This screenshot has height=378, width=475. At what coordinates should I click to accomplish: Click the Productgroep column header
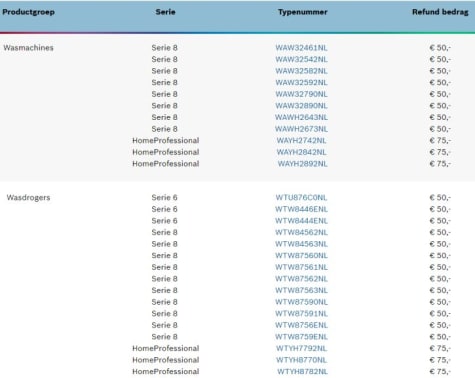pyautogui.click(x=28, y=12)
